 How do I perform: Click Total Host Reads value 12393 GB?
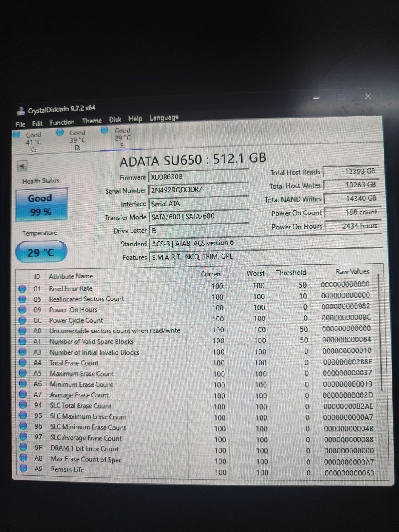[x=351, y=171]
